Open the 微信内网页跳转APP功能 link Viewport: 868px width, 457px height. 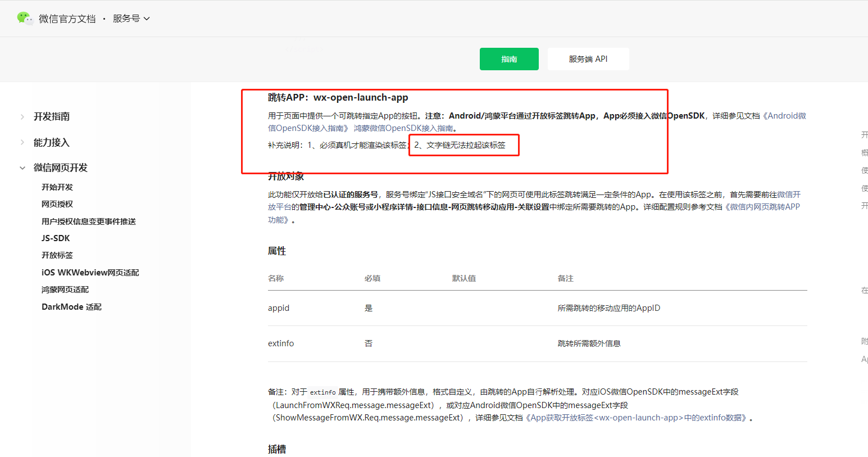[x=762, y=207]
